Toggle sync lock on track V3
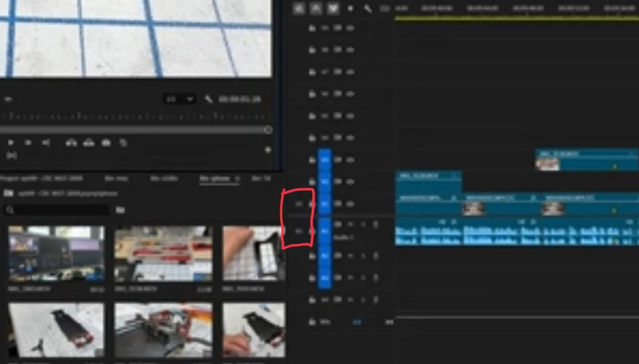The image size is (639, 364). click(x=338, y=160)
